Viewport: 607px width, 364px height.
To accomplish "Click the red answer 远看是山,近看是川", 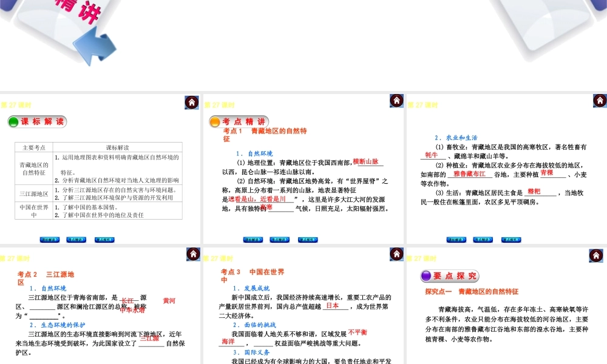I will pos(257,199).
